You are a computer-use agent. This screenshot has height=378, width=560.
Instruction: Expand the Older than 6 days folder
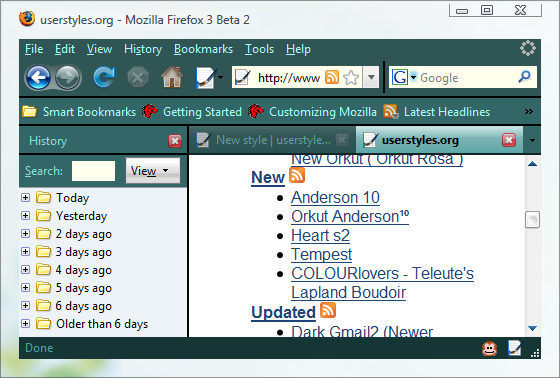[x=25, y=323]
